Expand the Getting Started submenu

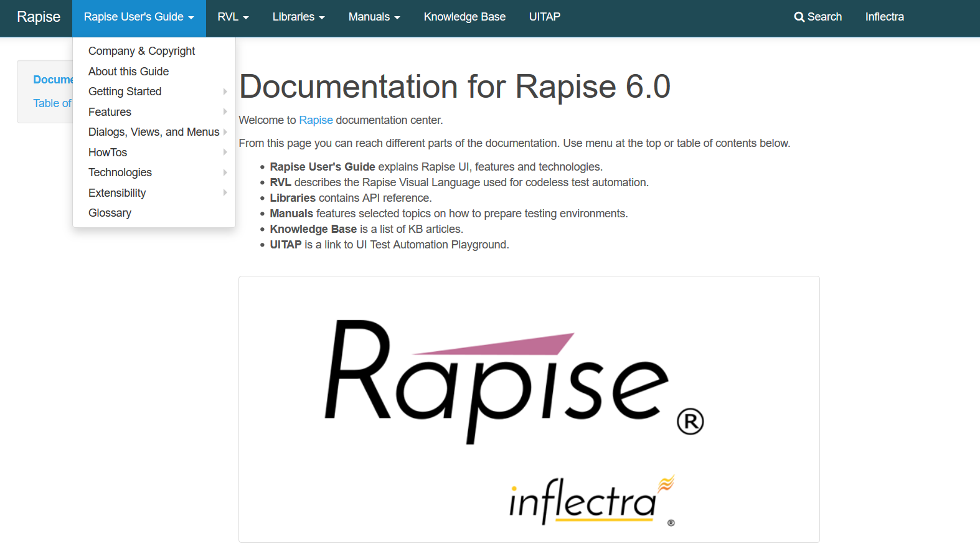(125, 92)
